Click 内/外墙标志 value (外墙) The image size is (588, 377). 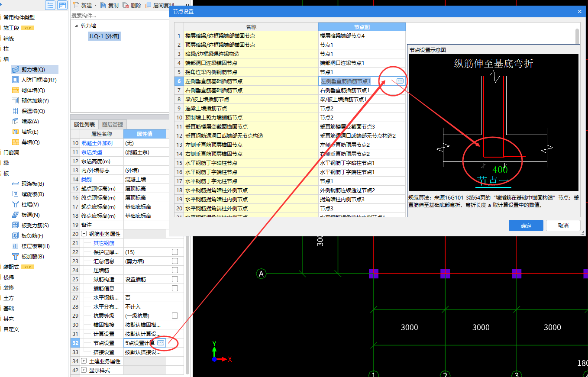pos(145,170)
